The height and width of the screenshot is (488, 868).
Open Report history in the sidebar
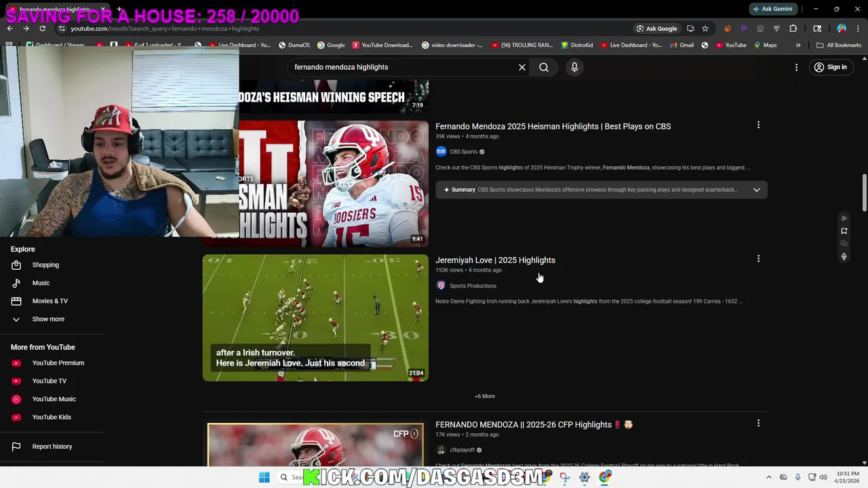click(52, 447)
